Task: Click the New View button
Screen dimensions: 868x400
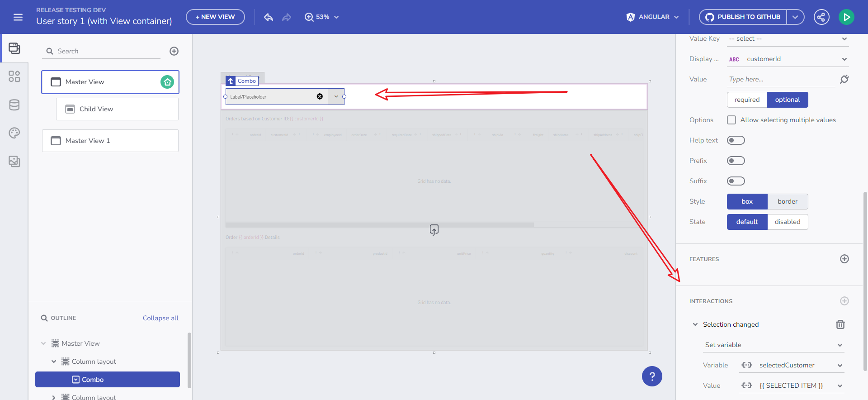Action: (x=215, y=17)
